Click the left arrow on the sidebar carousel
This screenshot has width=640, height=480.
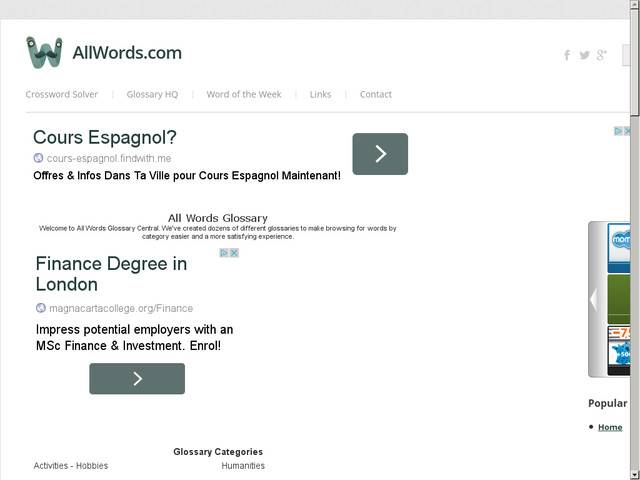click(594, 300)
